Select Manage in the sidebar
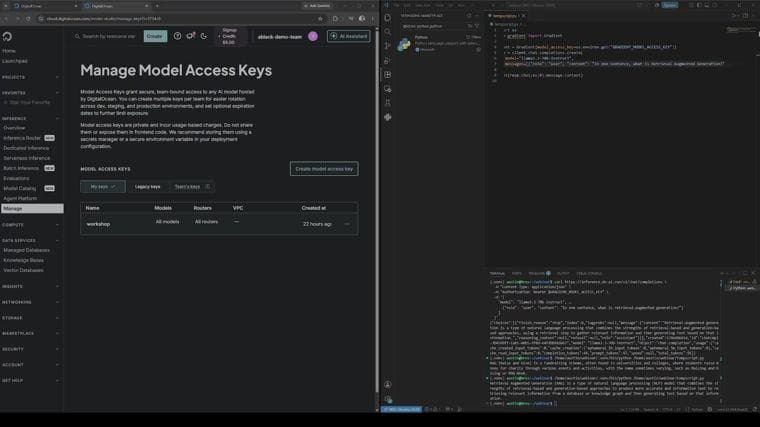Viewport: 760px width, 427px height. click(x=32, y=208)
